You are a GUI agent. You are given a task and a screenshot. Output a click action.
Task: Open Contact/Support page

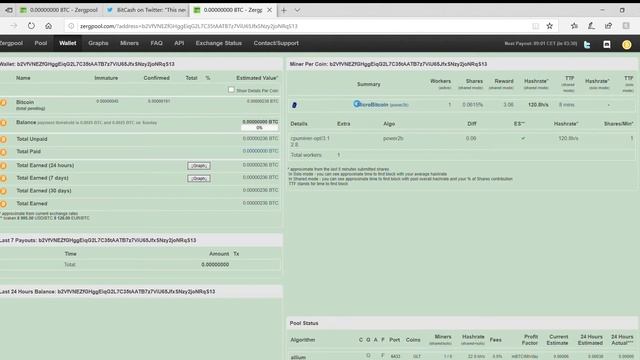coord(276,43)
